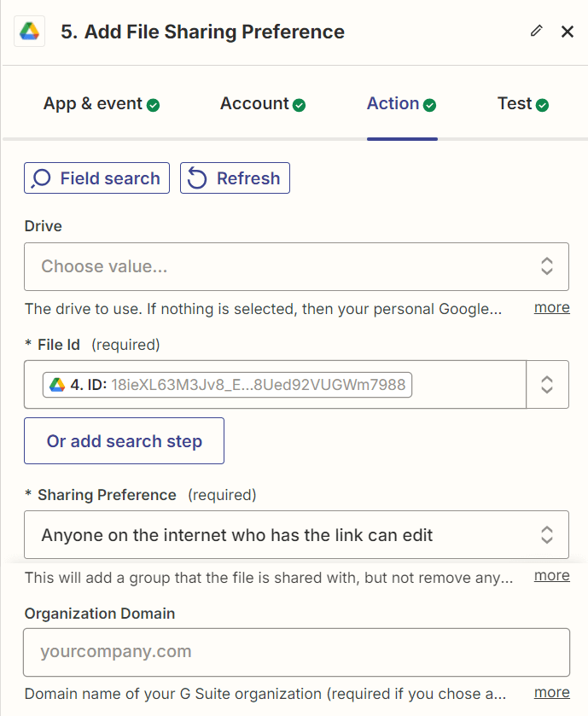Click more link under Organization Domain

[x=551, y=692]
